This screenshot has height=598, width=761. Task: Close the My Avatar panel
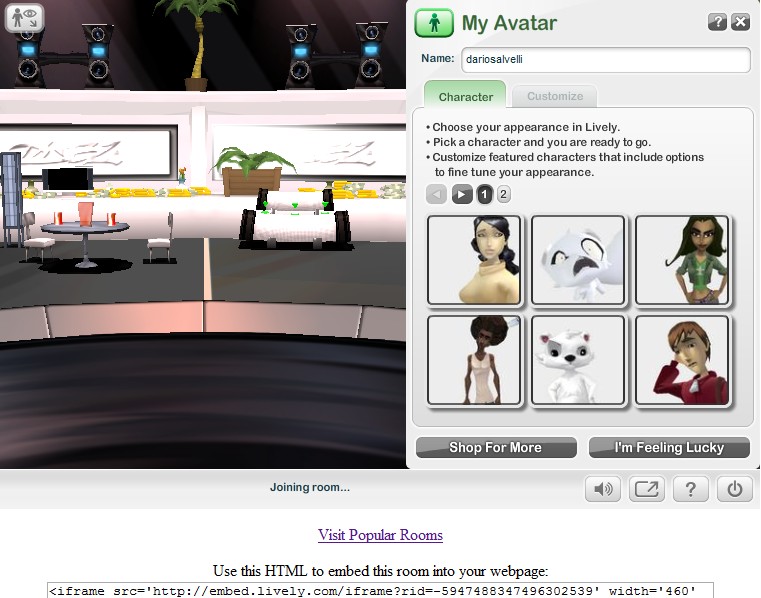(740, 22)
